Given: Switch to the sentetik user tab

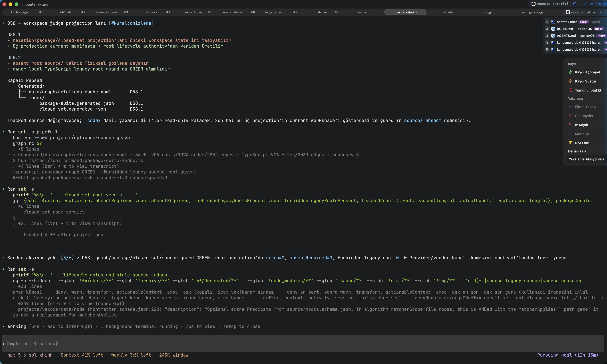Looking at the screenshot, I should 194,12.
